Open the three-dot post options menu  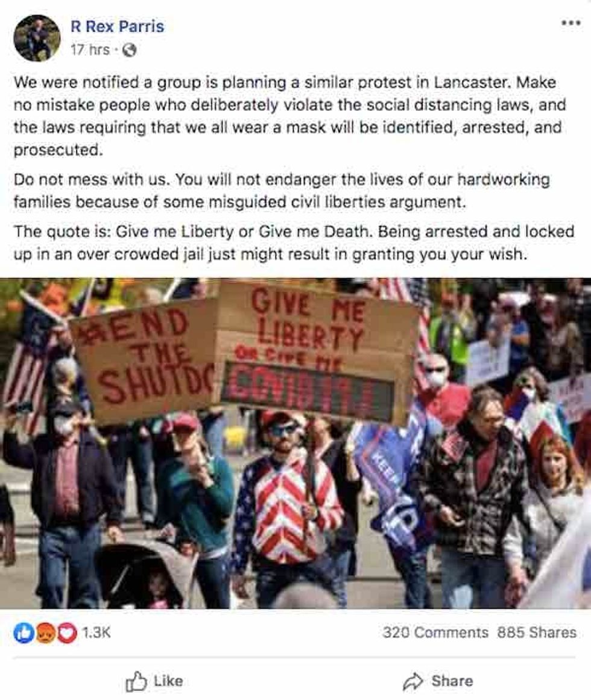(571, 23)
